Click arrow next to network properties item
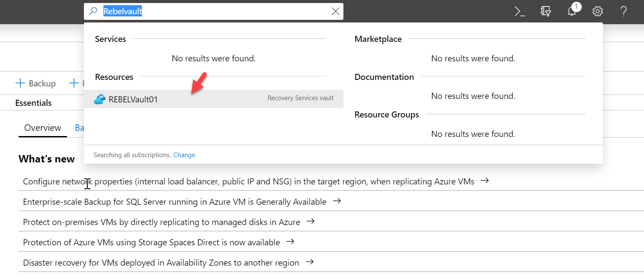 click(485, 181)
